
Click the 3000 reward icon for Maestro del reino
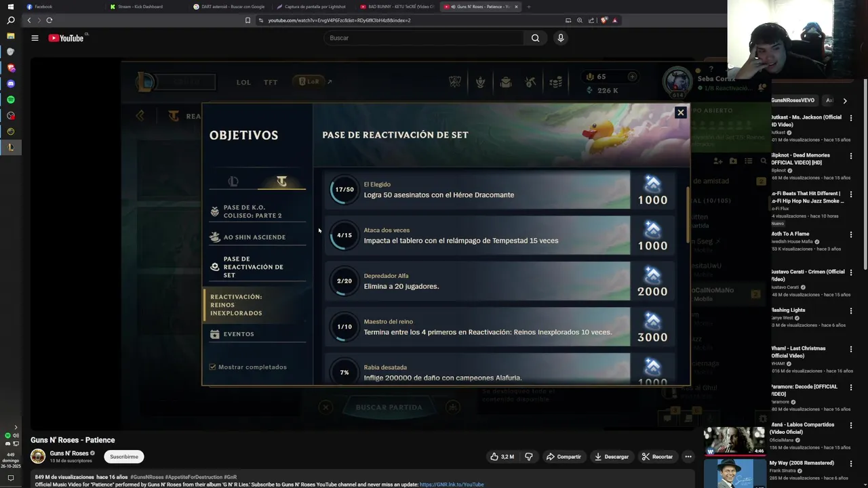(x=652, y=321)
